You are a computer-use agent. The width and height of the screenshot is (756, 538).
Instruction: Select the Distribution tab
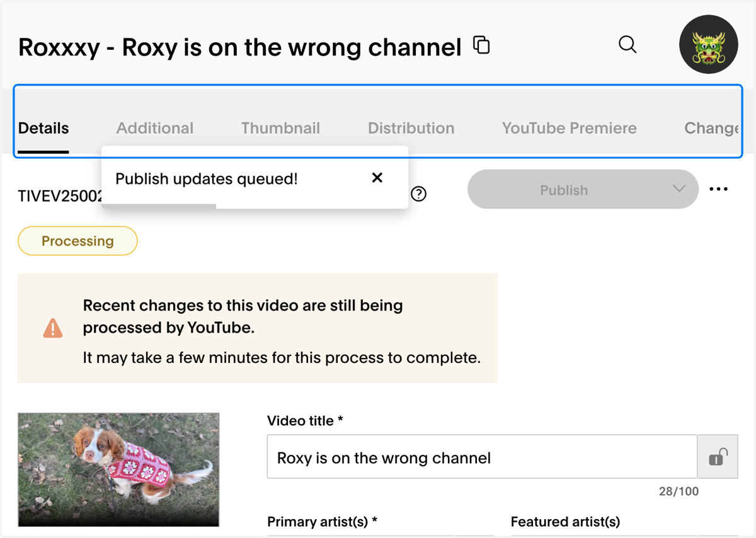[x=411, y=128]
